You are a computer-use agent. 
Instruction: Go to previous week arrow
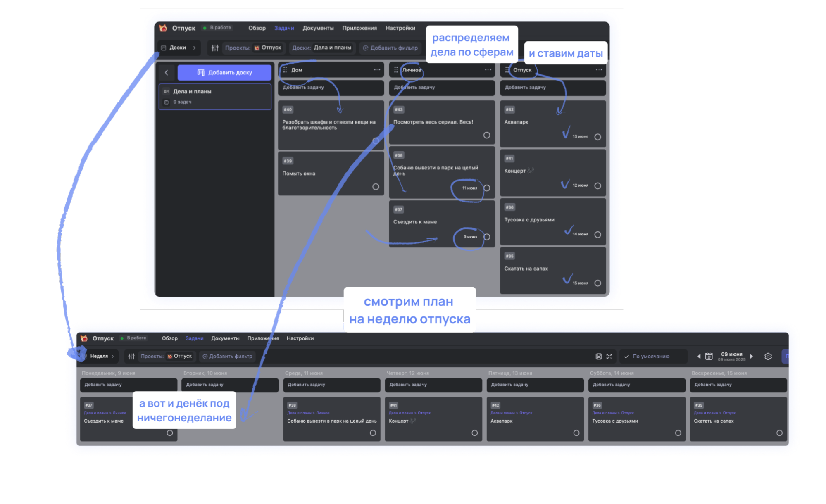click(699, 356)
